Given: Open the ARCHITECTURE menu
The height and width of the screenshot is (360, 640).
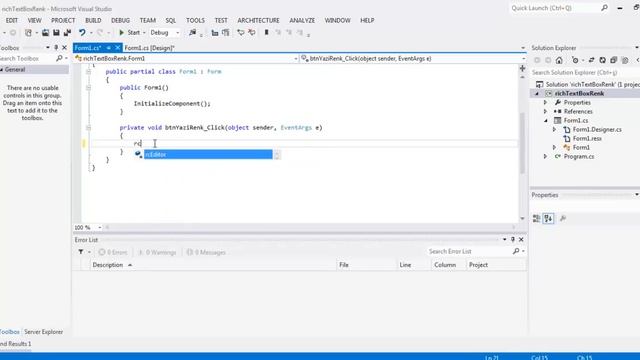Looking at the screenshot, I should coord(258,20).
